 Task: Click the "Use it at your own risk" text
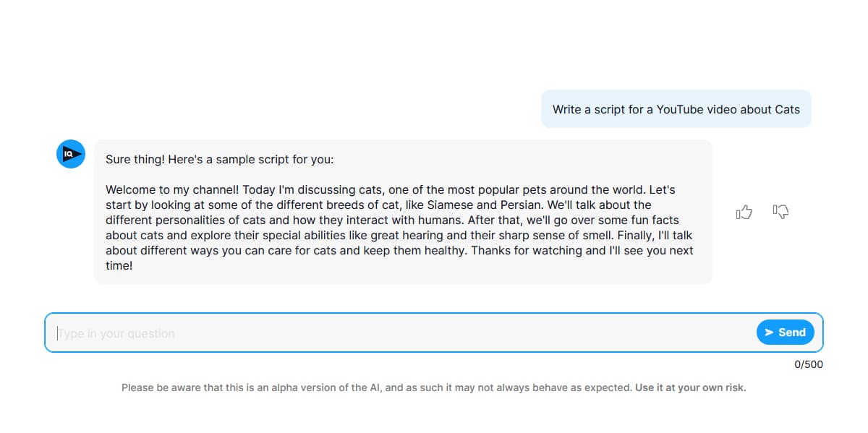click(690, 387)
